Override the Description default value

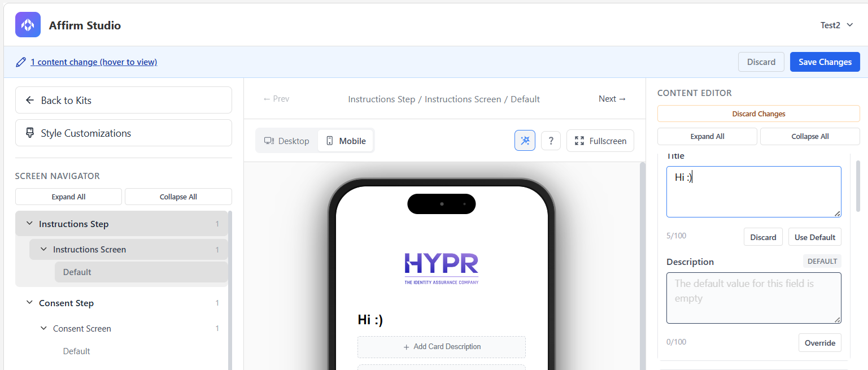tap(819, 343)
